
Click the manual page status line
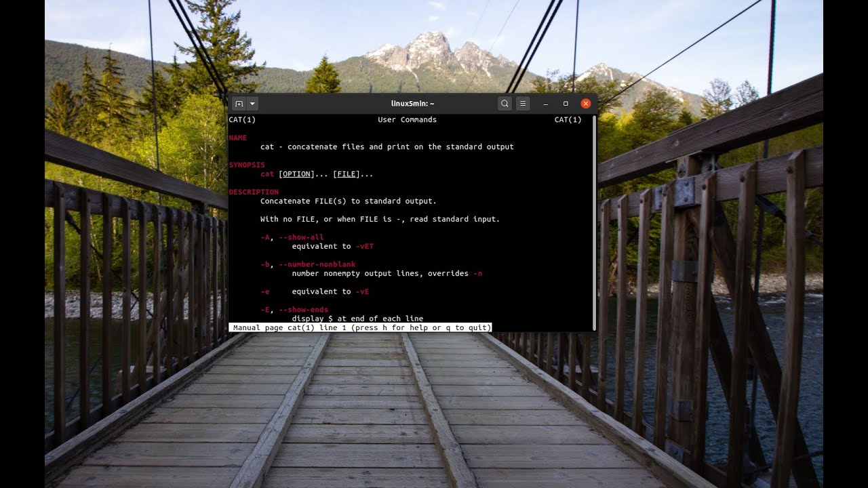pyautogui.click(x=360, y=327)
